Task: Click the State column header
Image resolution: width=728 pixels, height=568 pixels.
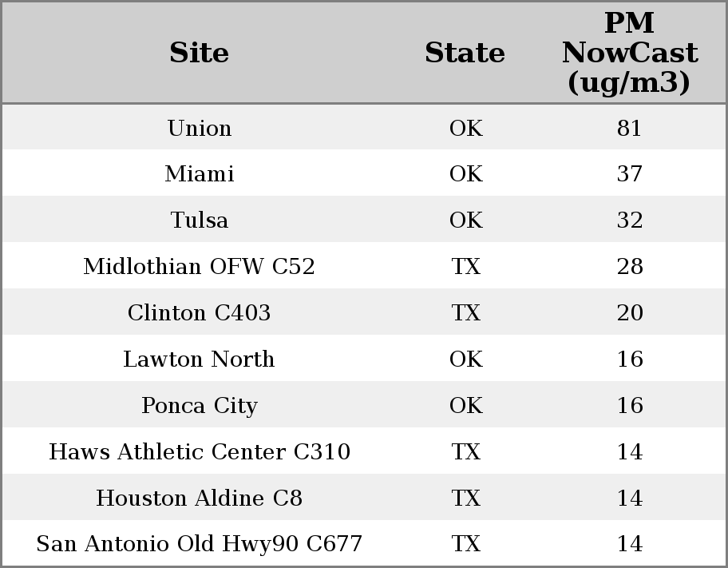Action: pyautogui.click(x=465, y=53)
